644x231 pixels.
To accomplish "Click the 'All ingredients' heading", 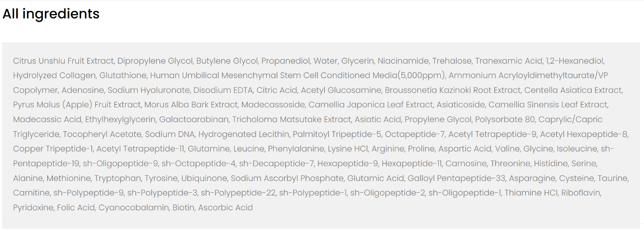I will [x=51, y=14].
